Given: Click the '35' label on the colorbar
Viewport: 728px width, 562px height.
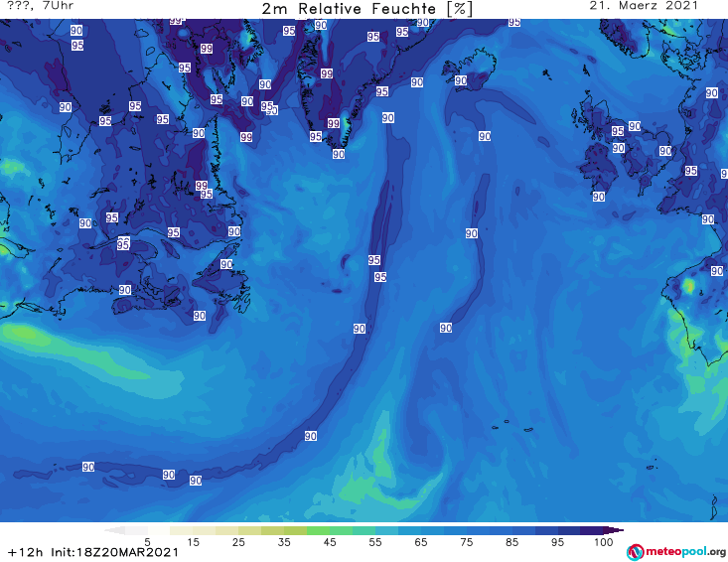Looking at the screenshot, I should [x=284, y=542].
